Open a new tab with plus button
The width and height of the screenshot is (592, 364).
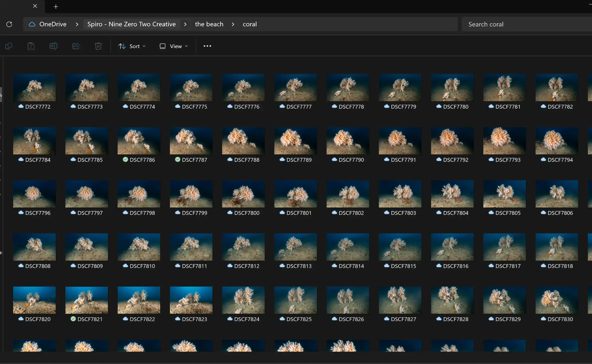56,7
